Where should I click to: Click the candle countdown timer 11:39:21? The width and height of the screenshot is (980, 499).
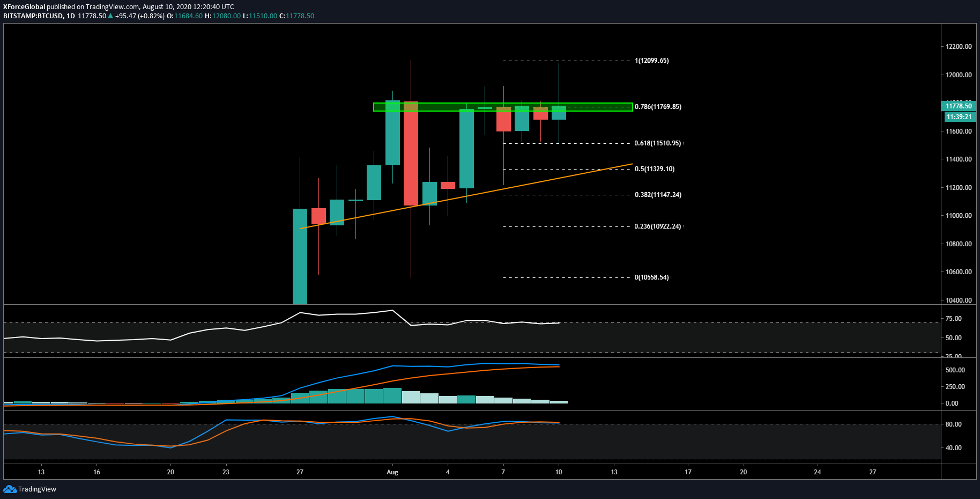[959, 117]
